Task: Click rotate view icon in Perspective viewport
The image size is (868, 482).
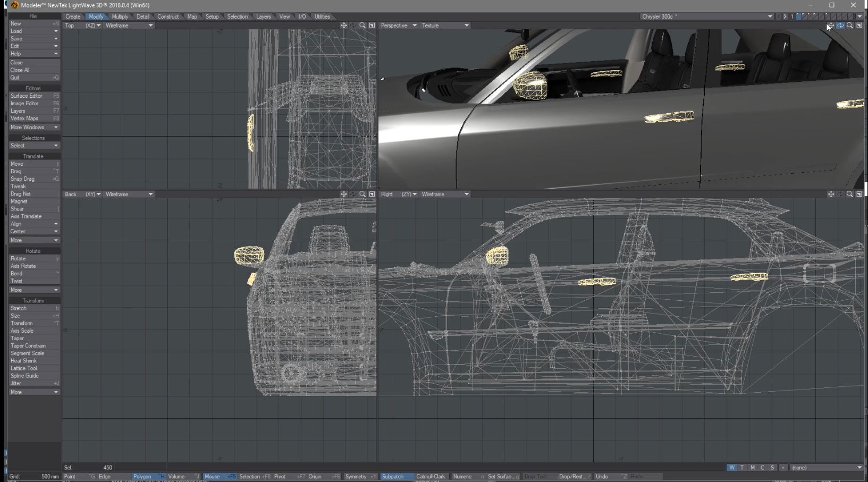Action: point(840,26)
